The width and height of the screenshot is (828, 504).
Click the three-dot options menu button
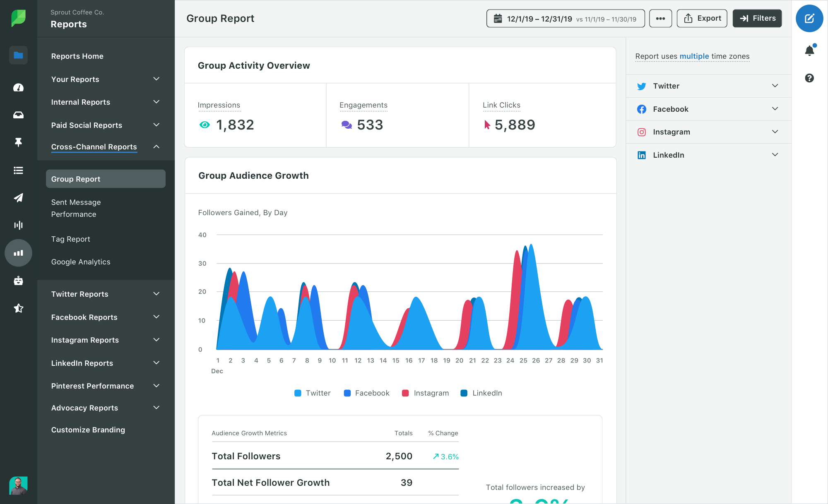(660, 18)
